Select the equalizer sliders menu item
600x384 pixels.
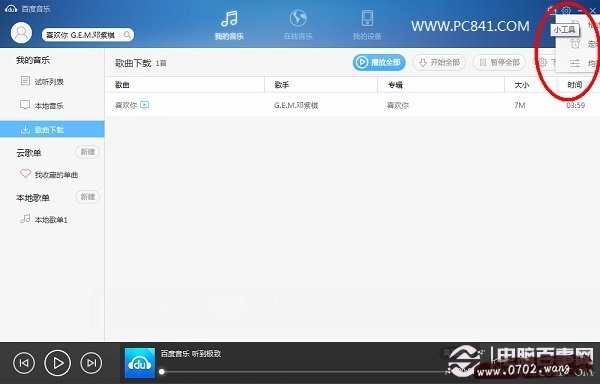[x=575, y=63]
